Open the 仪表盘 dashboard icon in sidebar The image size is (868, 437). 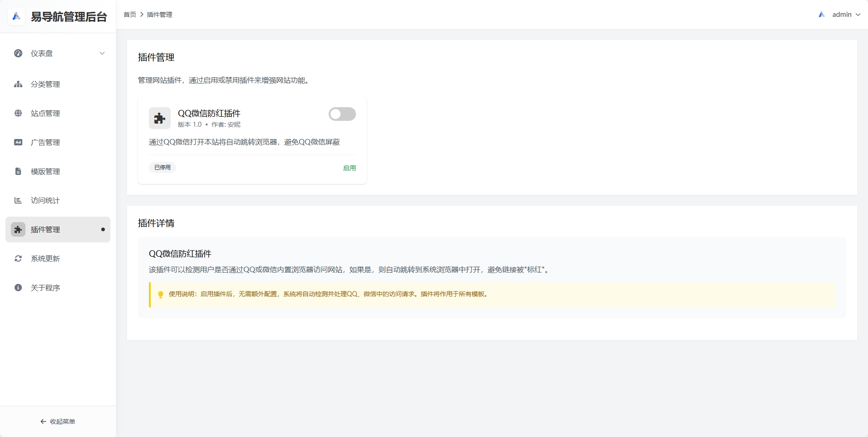(18, 53)
